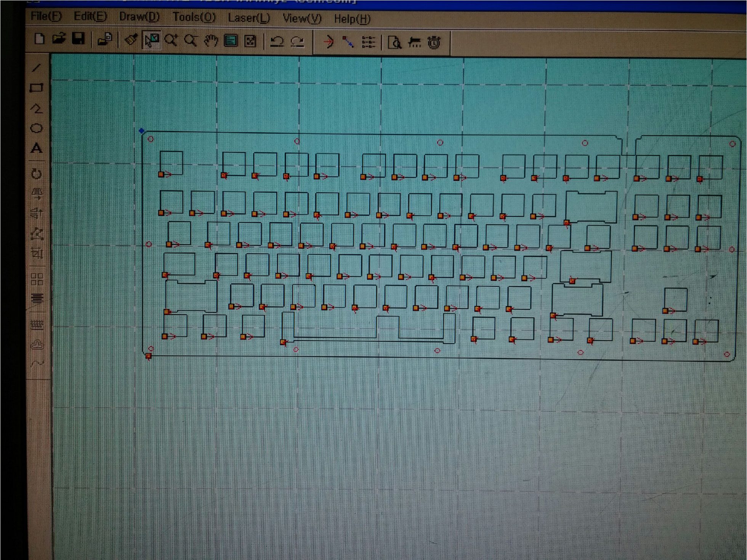Open the File(F) menu

click(46, 16)
